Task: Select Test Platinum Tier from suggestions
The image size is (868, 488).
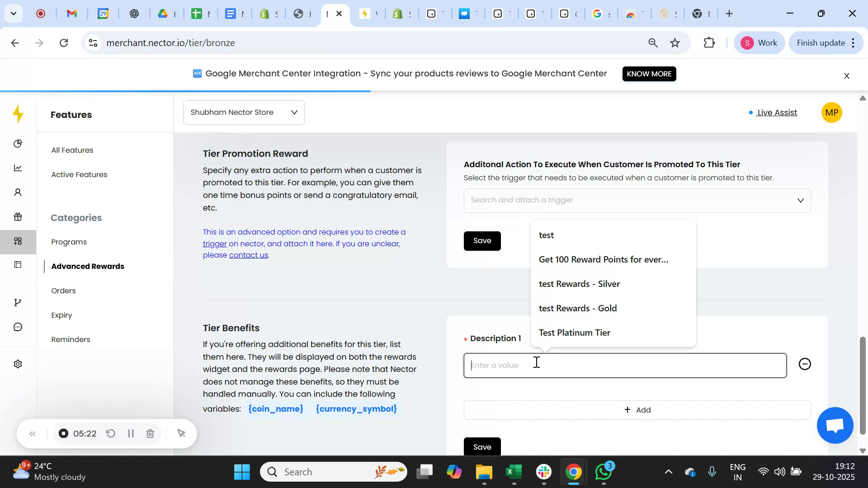Action: click(x=574, y=333)
